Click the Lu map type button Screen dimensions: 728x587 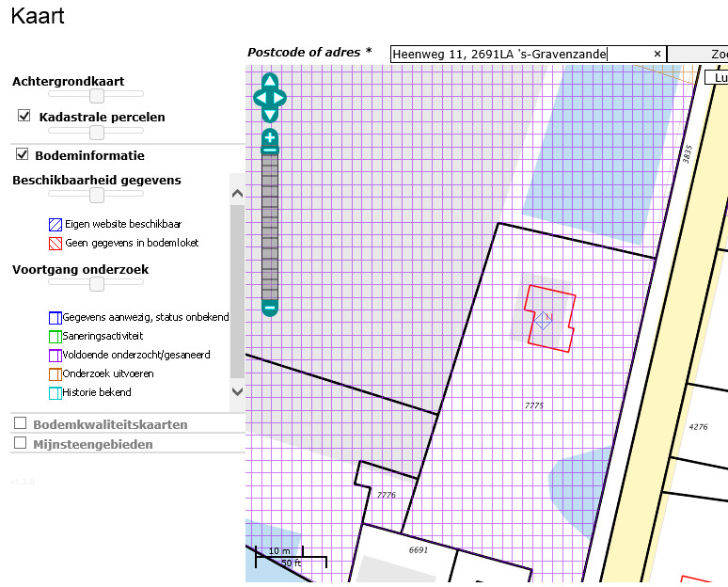717,77
